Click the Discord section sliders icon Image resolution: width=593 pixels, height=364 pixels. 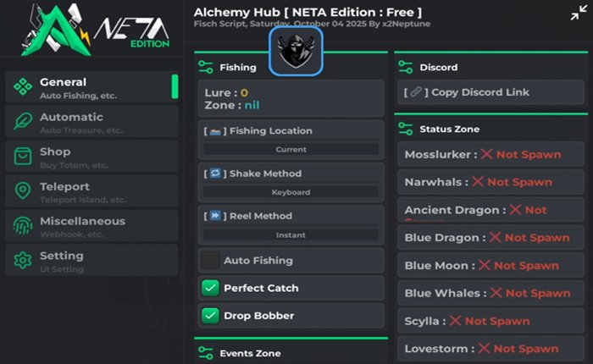[405, 67]
